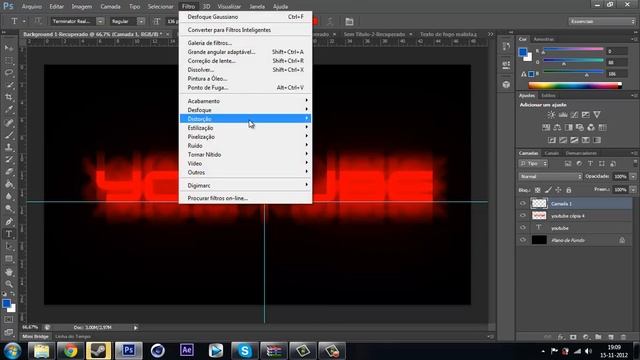Switch to the Canais tab
Viewport: 640px width, 360px height.
(551, 153)
